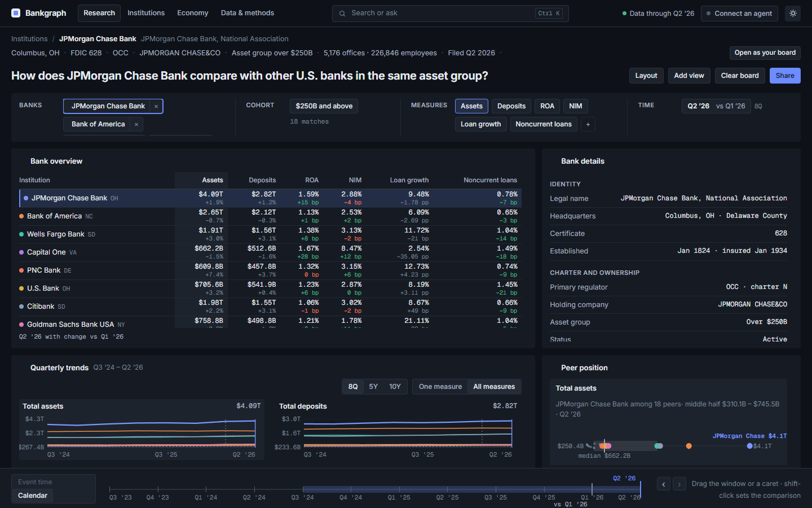Select Event time mode
The height and width of the screenshot is (508, 812).
click(x=35, y=482)
